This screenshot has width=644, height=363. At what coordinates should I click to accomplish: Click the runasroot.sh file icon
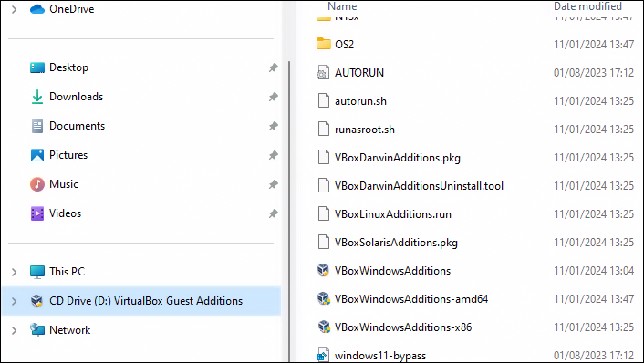(324, 129)
